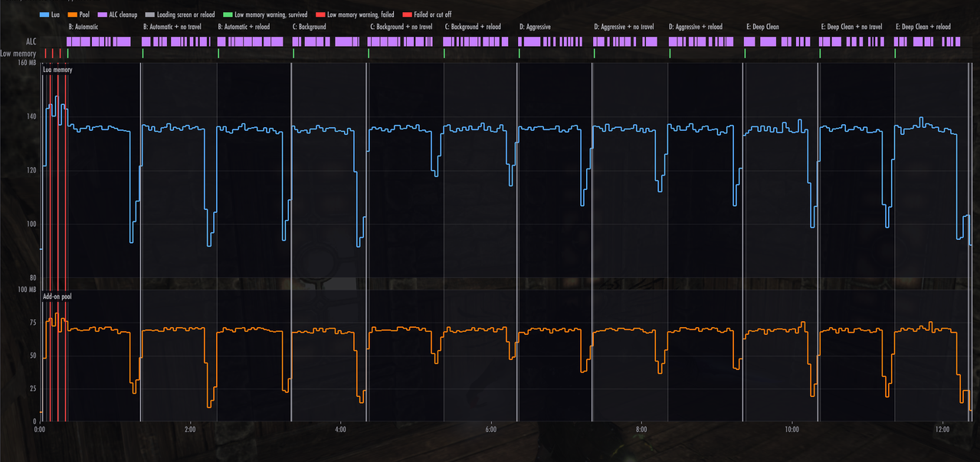Click the blue Lua legend swatch

(44, 15)
